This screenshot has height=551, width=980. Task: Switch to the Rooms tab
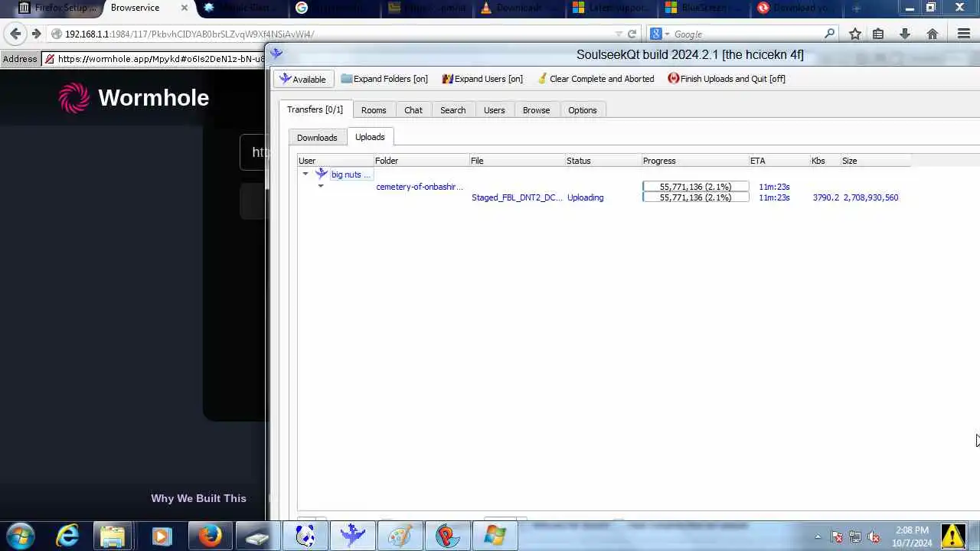click(x=374, y=110)
